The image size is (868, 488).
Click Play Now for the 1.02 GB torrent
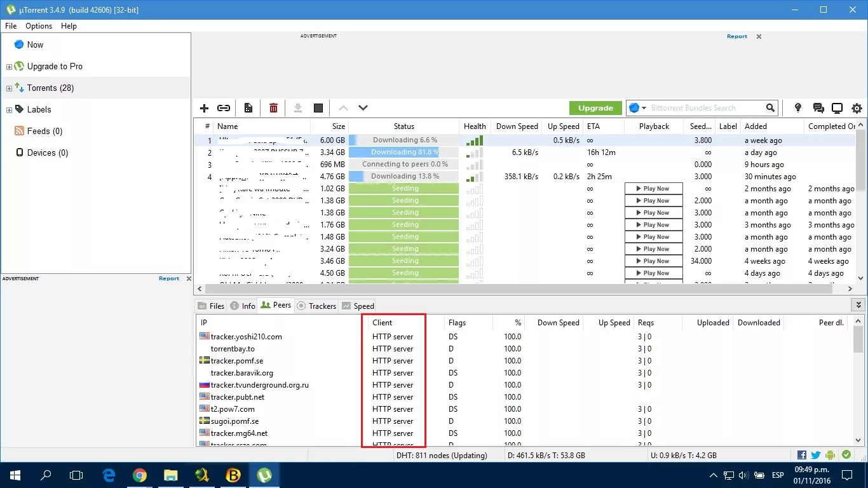pyautogui.click(x=654, y=189)
